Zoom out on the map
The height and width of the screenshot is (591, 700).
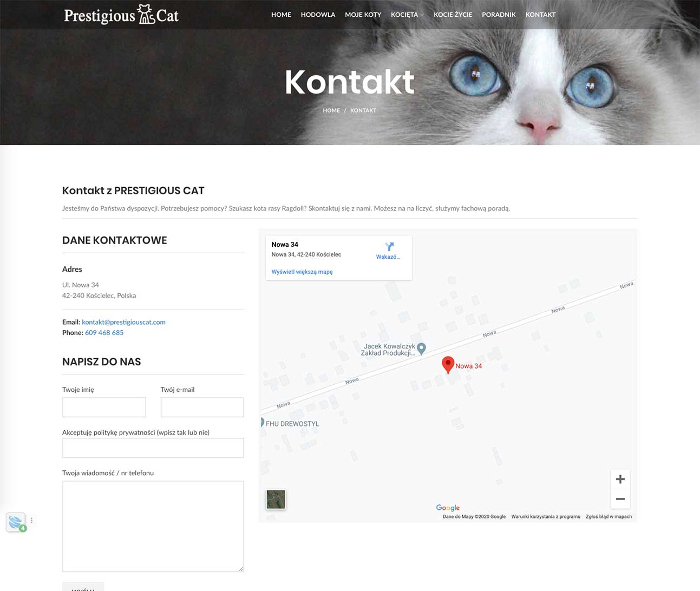620,499
